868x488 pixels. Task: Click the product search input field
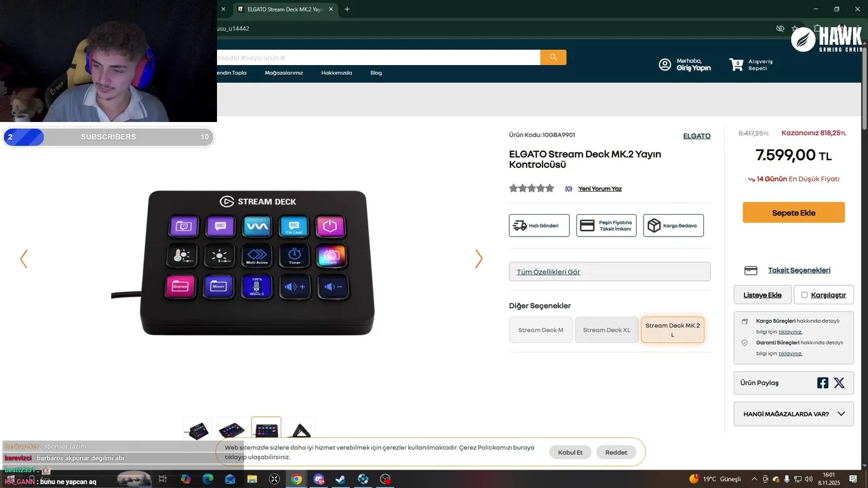(378, 58)
